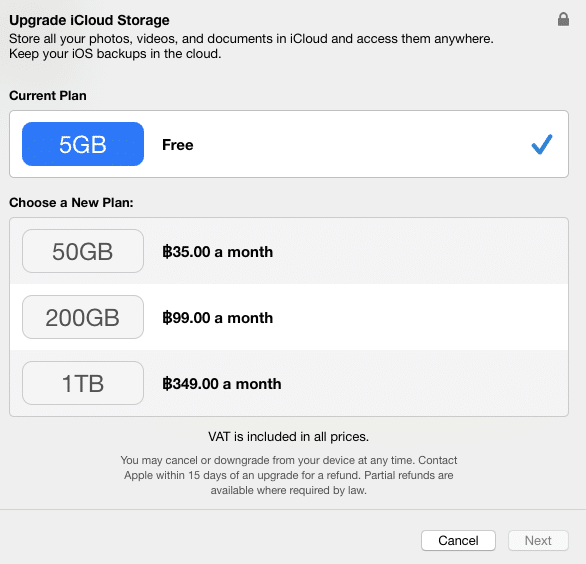This screenshot has width=586, height=564.
Task: Select the 5GB current plan badge
Action: coord(83,144)
